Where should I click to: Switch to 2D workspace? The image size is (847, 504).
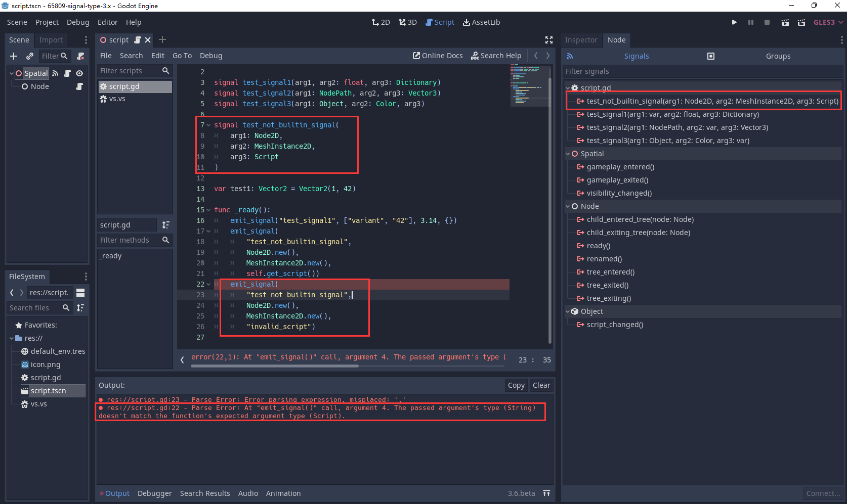tap(380, 22)
